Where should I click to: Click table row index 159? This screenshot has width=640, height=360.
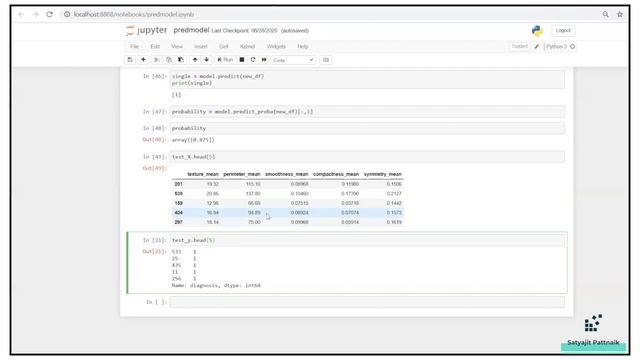[178, 203]
